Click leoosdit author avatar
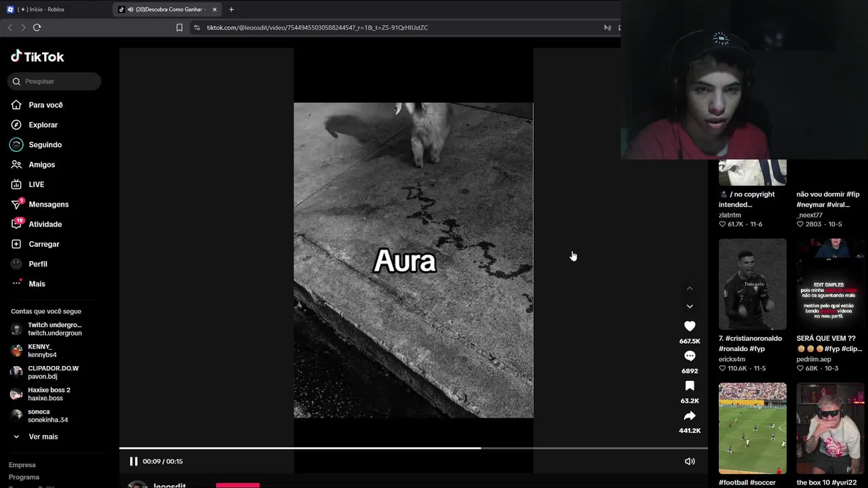Screen dimensions: 868x488 [x=138, y=485]
